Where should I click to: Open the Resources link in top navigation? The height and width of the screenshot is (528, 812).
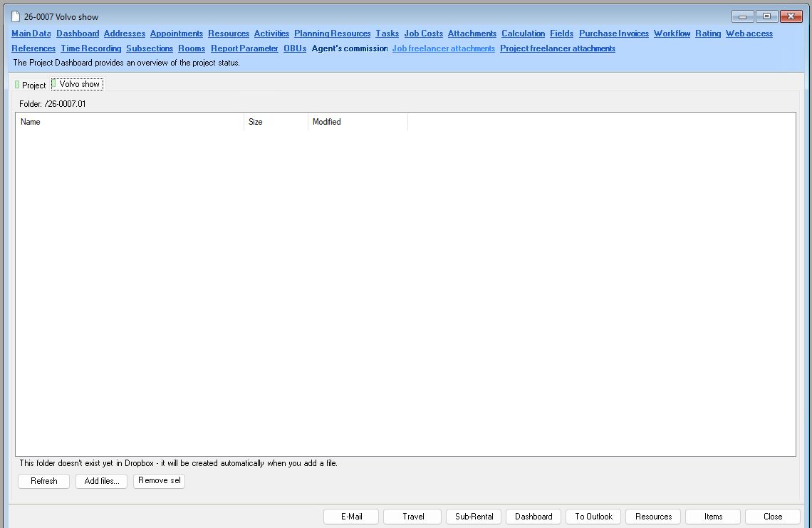click(229, 33)
